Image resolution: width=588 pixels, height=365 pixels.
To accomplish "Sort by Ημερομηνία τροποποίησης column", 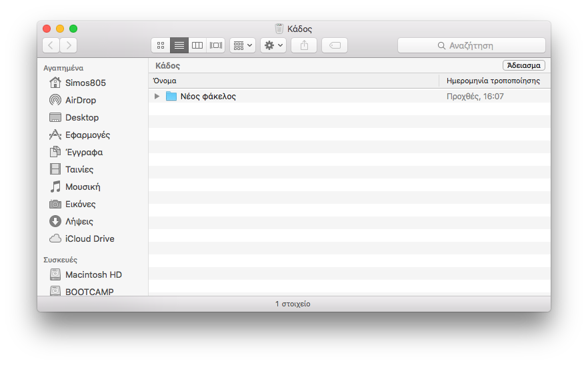I will click(495, 81).
